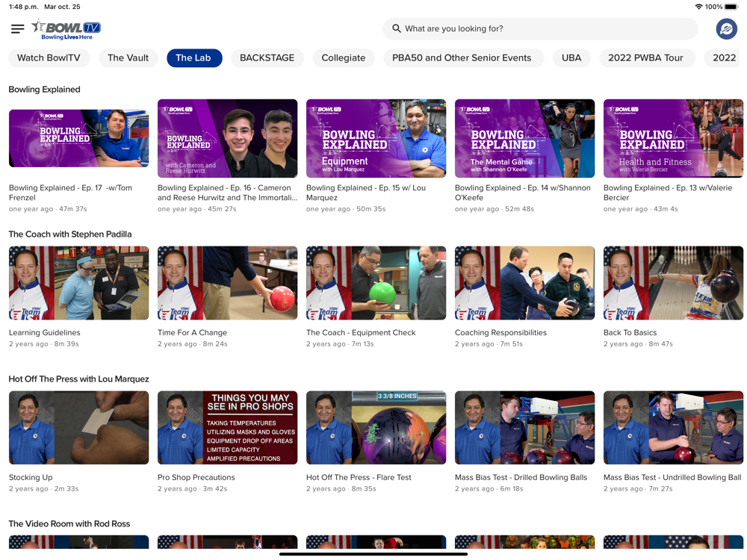Click title 'Bowling Explained - Ep. 14 w/Shannon O'Keefe'
Viewport: 747px width, 560px height.
523,193
